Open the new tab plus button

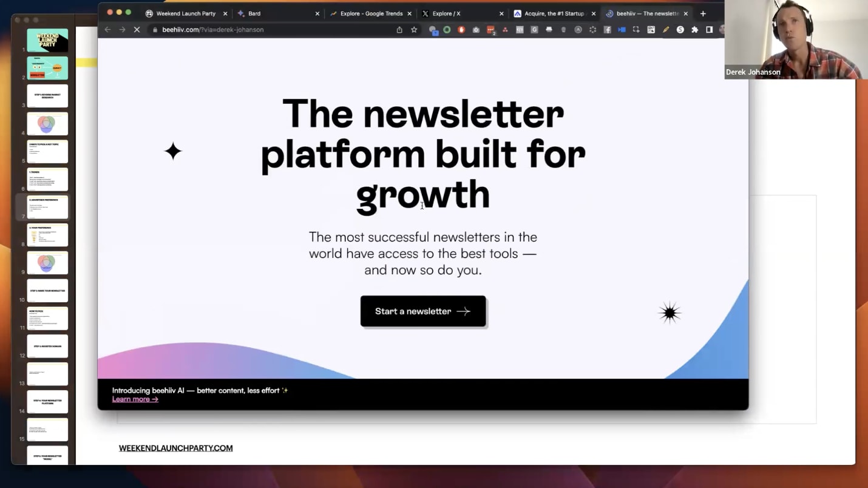tap(703, 13)
